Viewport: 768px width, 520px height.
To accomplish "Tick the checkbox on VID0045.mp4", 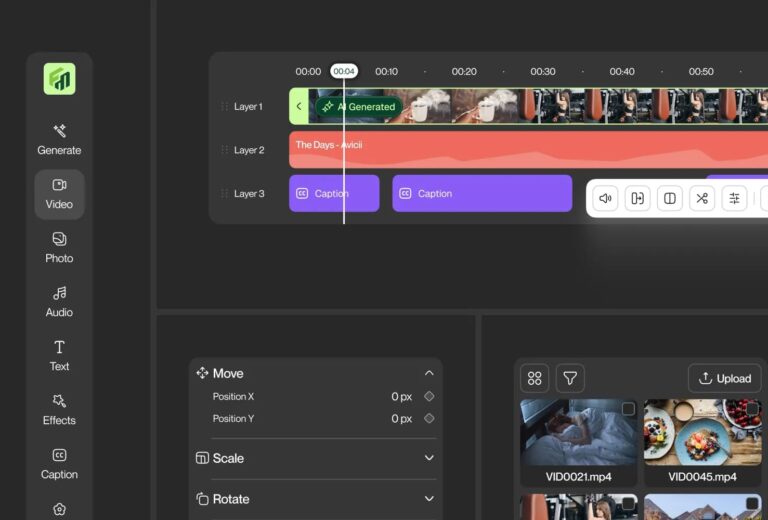I will (x=753, y=409).
